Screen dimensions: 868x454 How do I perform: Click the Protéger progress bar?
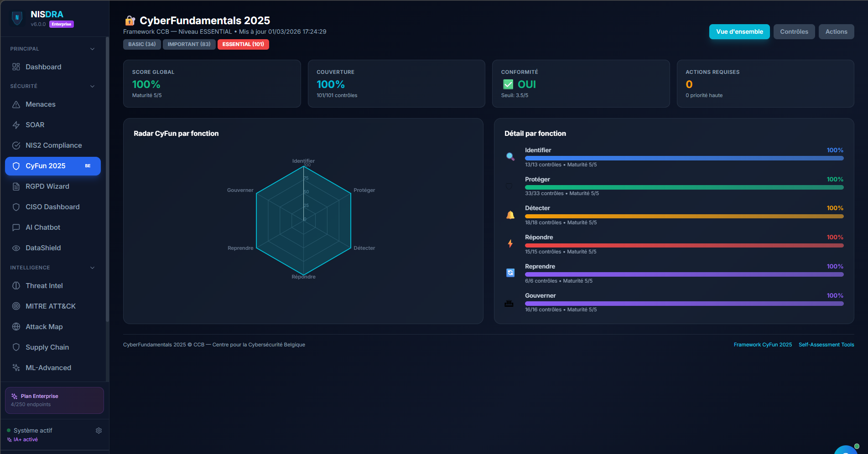pos(684,187)
